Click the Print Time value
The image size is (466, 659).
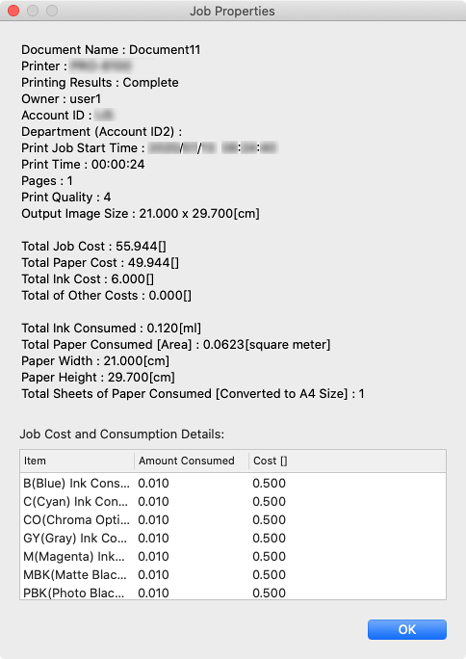[118, 164]
